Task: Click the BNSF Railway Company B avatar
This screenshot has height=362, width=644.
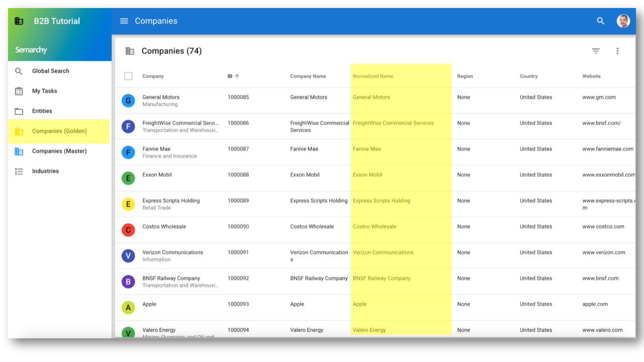Action: tap(128, 282)
